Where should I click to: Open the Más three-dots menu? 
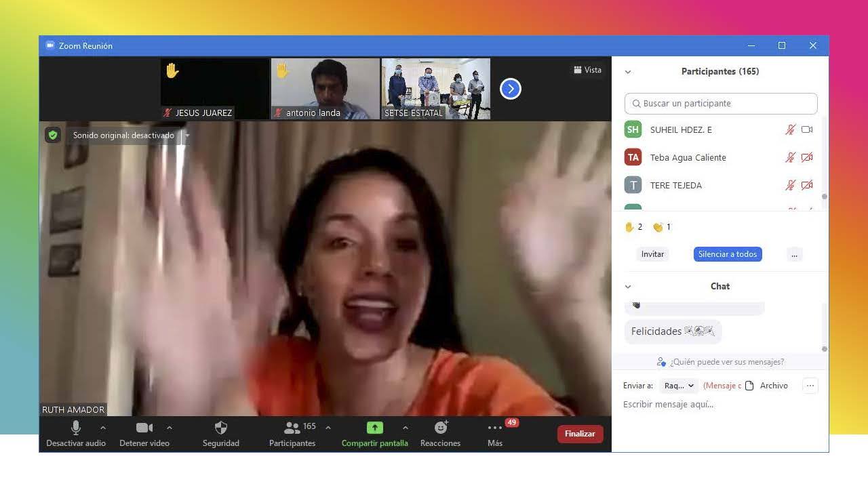coord(495,428)
